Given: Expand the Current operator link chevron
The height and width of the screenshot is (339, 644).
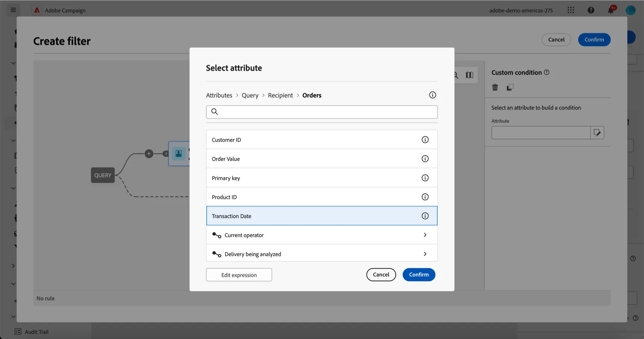Looking at the screenshot, I should 425,235.
